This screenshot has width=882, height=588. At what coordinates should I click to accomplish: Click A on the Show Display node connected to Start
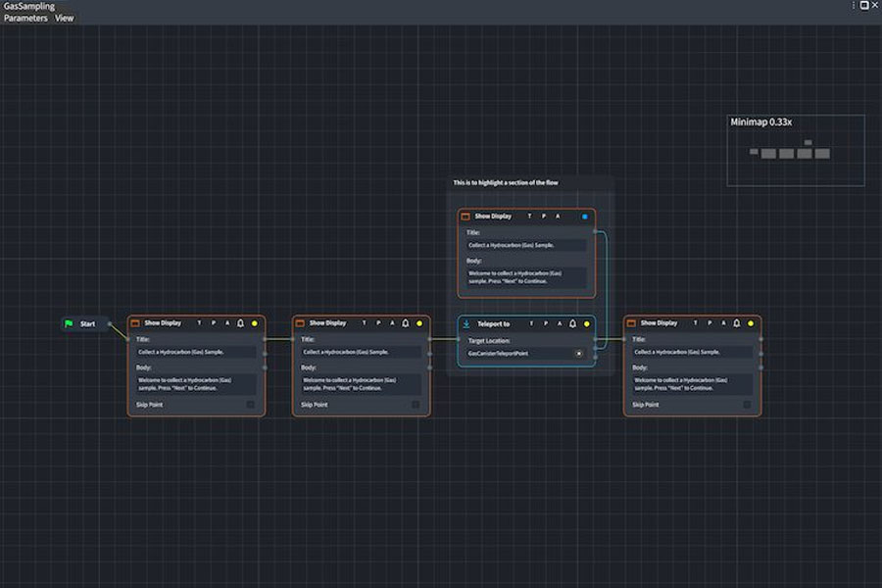(x=227, y=323)
